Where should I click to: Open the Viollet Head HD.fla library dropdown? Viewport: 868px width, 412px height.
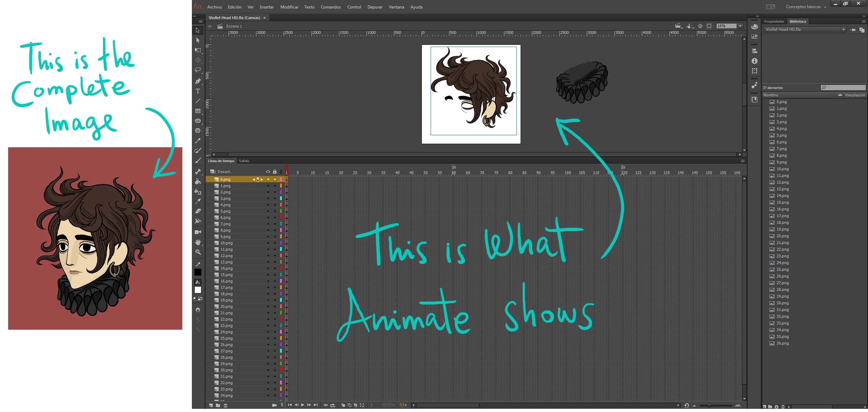click(843, 30)
